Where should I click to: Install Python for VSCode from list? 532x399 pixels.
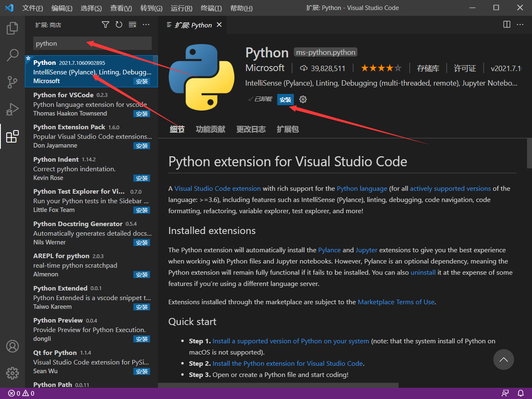(x=142, y=114)
